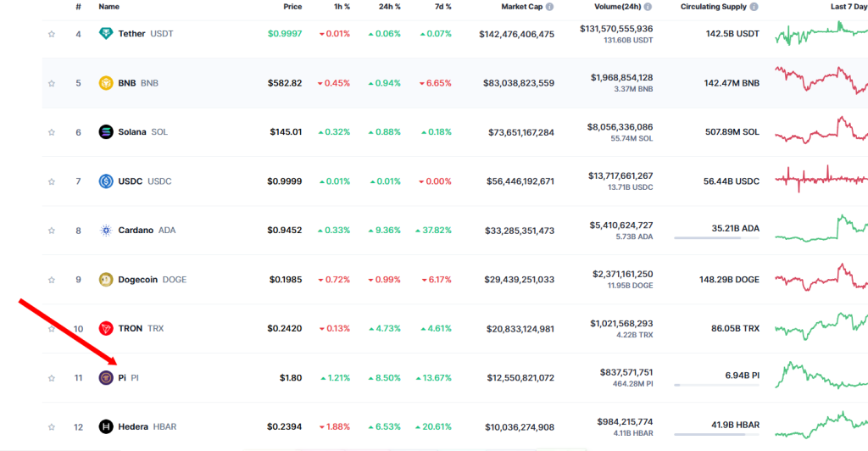Open USDC 7-day sparkline chart

[x=821, y=179]
